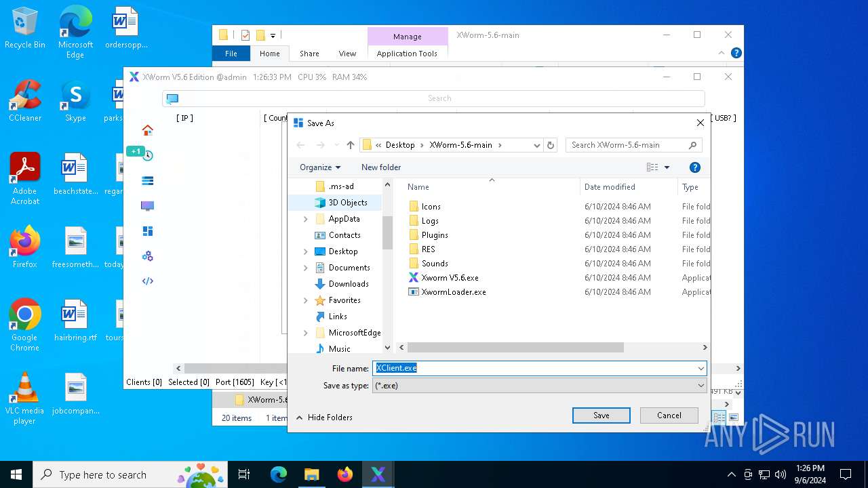Go up one folder level in Save As

click(351, 145)
